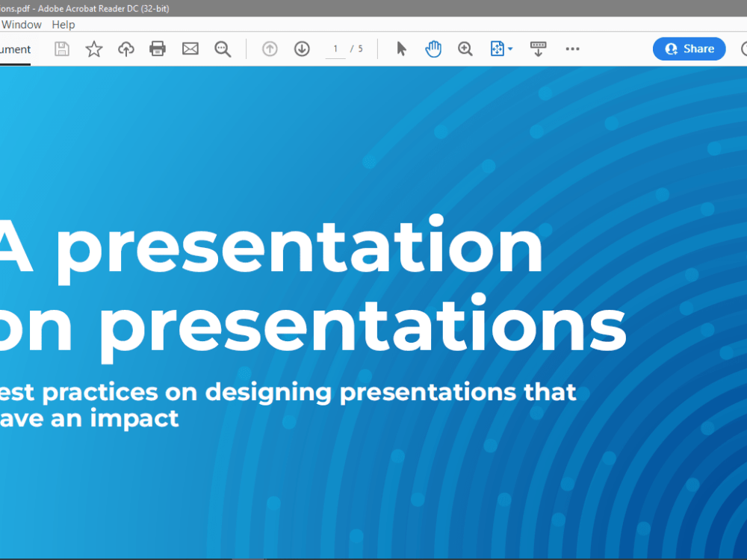Click the slide title 'presentation'
This screenshot has height=560, width=747.
point(300,249)
